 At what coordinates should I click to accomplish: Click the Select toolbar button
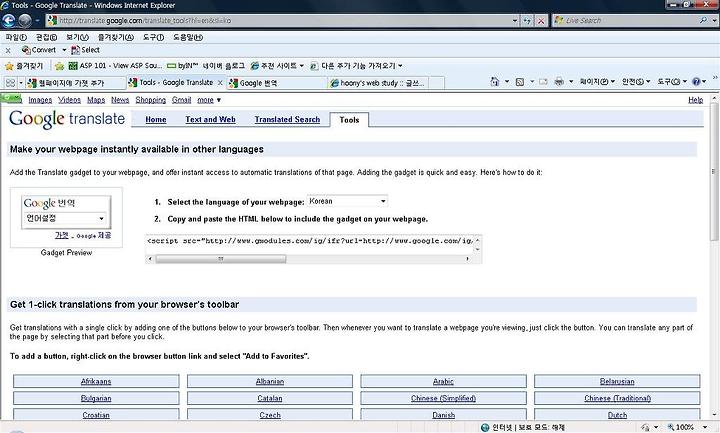(85, 50)
